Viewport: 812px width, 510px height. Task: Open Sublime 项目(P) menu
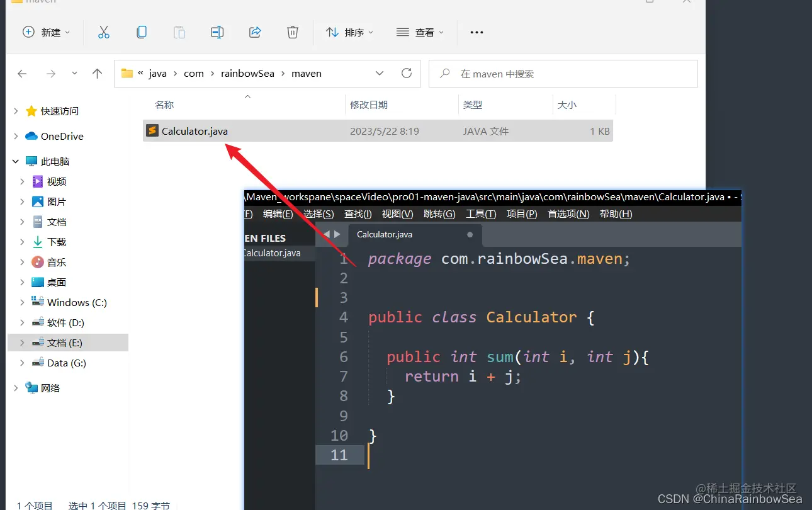(x=522, y=214)
